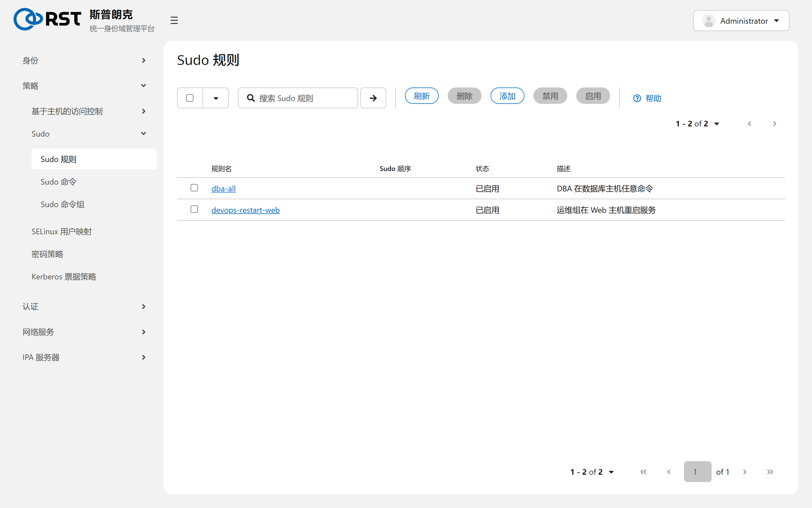Go to next page in top pager

click(775, 124)
